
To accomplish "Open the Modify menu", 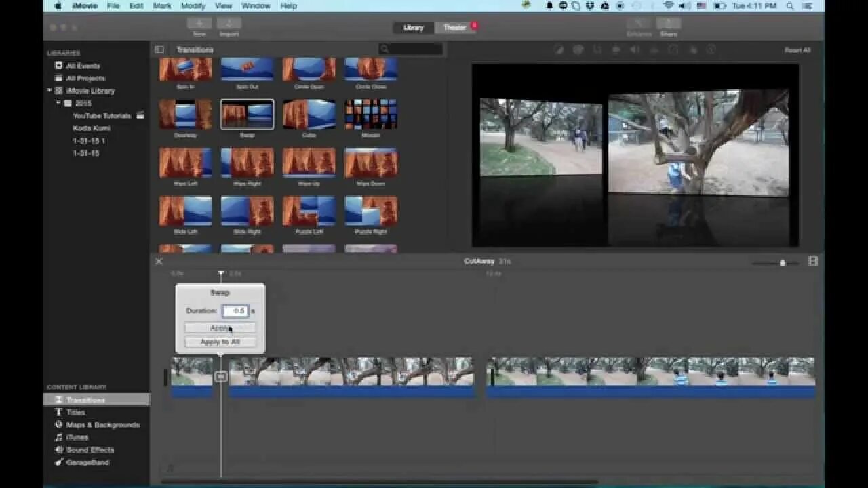I will (193, 6).
